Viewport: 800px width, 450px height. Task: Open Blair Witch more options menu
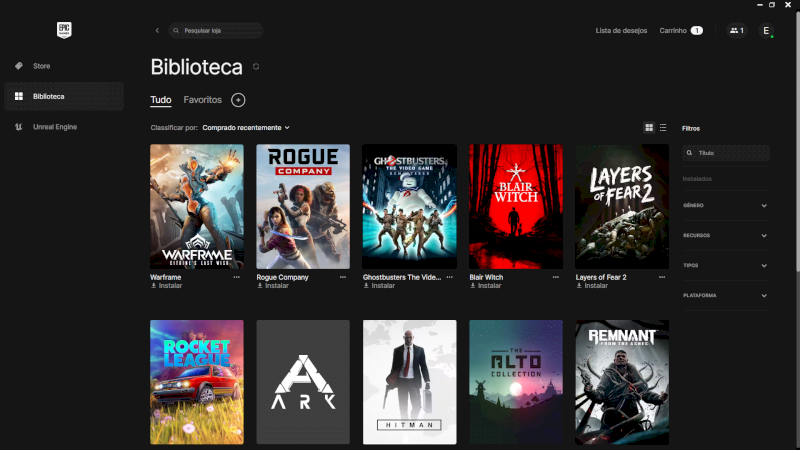pos(556,277)
